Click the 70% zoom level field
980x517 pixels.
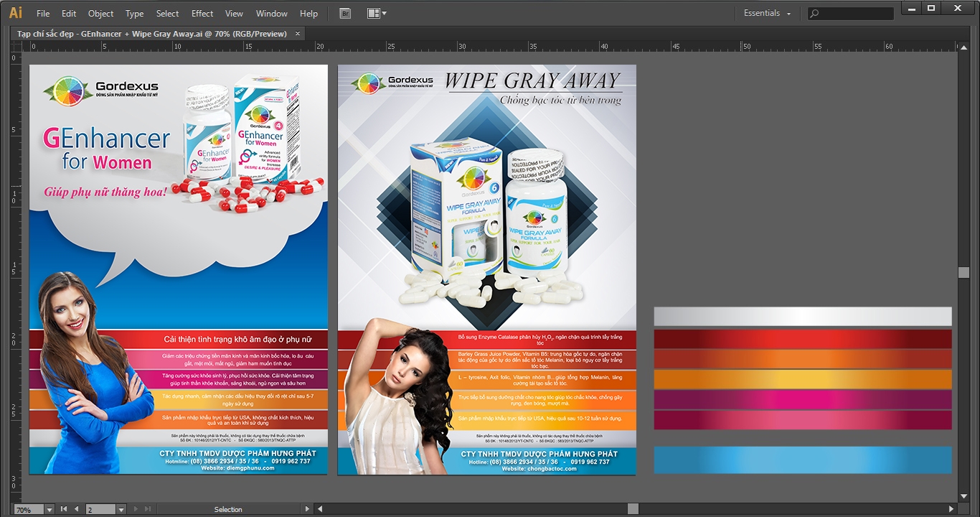click(x=29, y=510)
